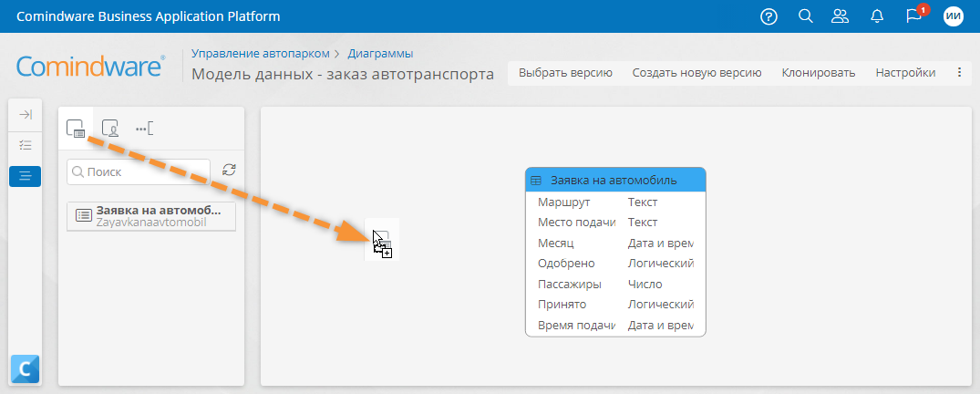Open the three-dot more options menu
This screenshot has height=394, width=980.
960,73
